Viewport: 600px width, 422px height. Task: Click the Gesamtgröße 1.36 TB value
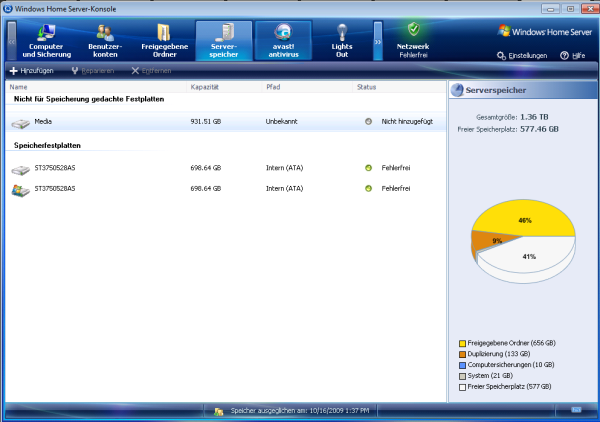[534, 117]
